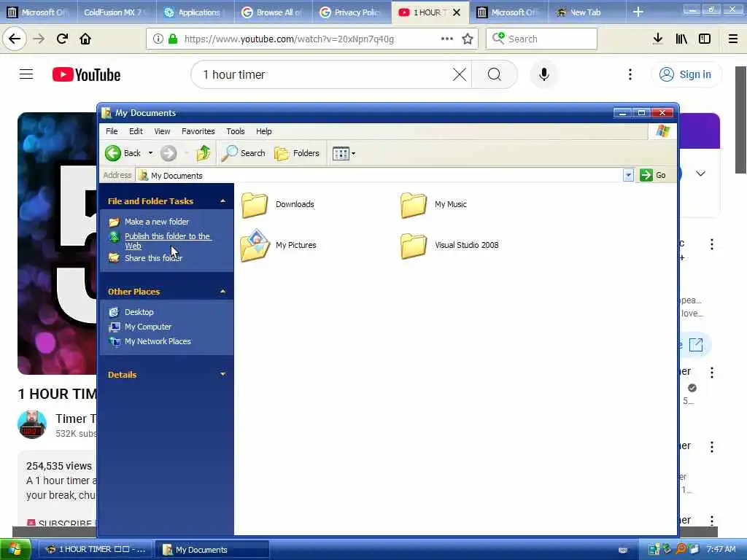This screenshot has height=560, width=747.
Task: Open the Firefox library icon
Action: 681,39
